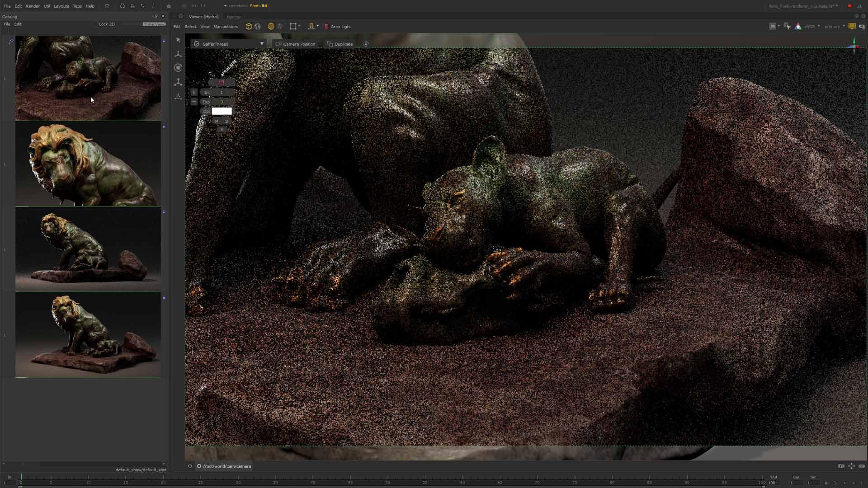
Task: Activate the translate manipulator tool
Action: [178, 54]
